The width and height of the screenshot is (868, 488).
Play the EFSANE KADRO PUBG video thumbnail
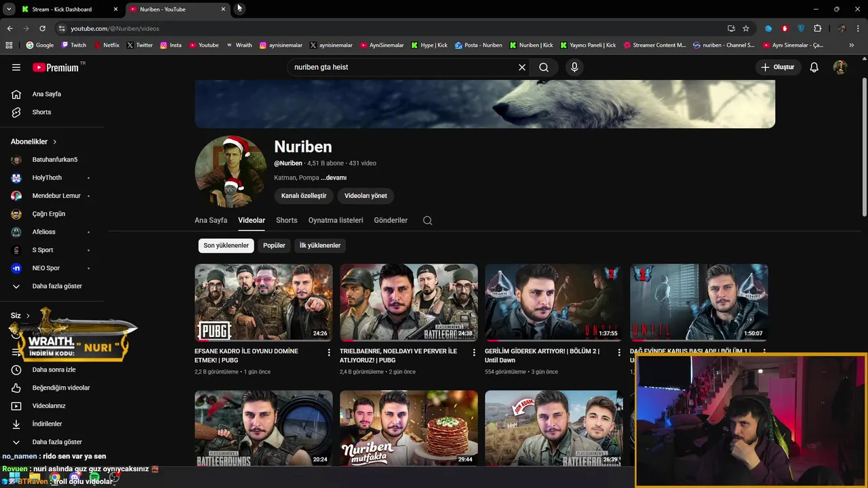(x=264, y=302)
